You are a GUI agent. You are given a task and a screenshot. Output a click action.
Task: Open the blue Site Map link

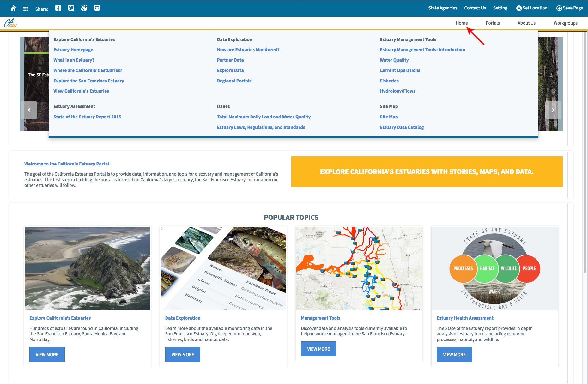(389, 117)
